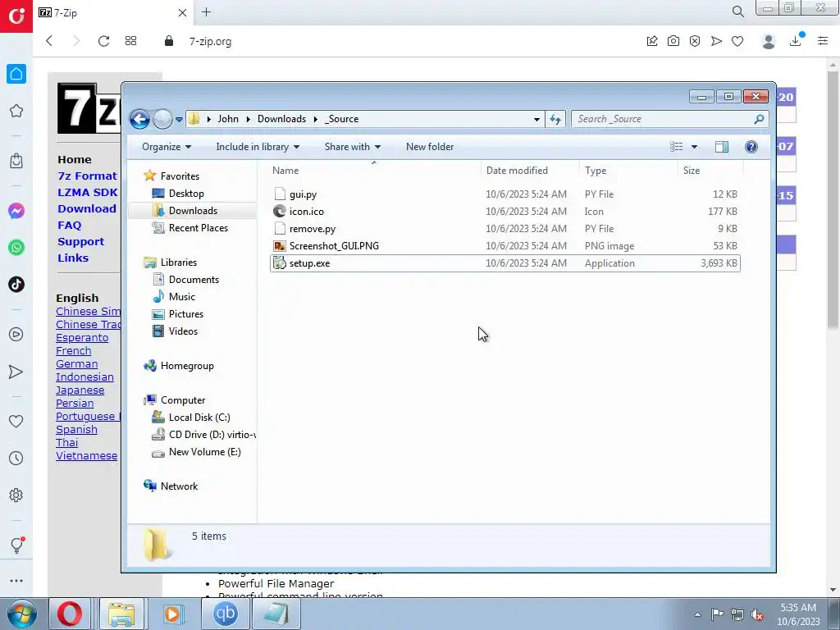Sort by Type column header
Image resolution: width=840 pixels, height=630 pixels.
tap(628, 171)
